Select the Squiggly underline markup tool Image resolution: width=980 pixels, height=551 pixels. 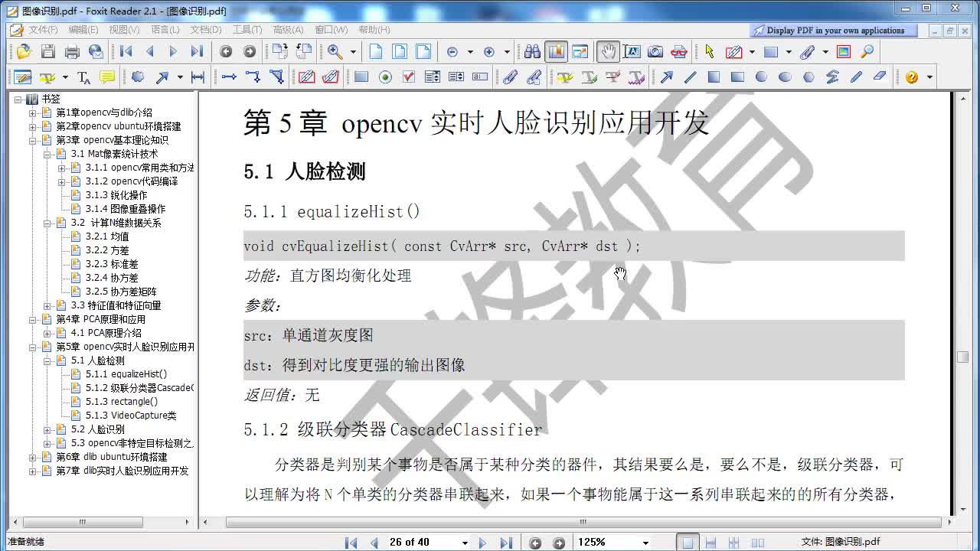[636, 77]
